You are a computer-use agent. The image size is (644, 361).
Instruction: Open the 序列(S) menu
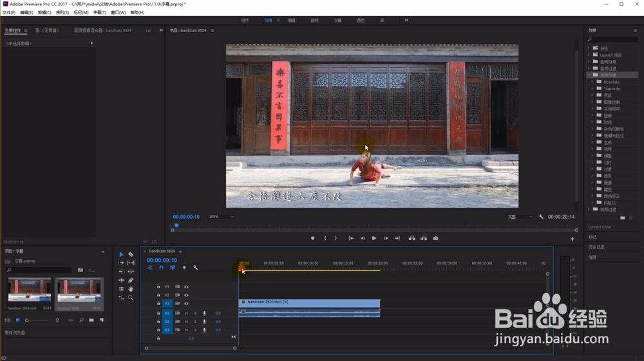click(62, 13)
